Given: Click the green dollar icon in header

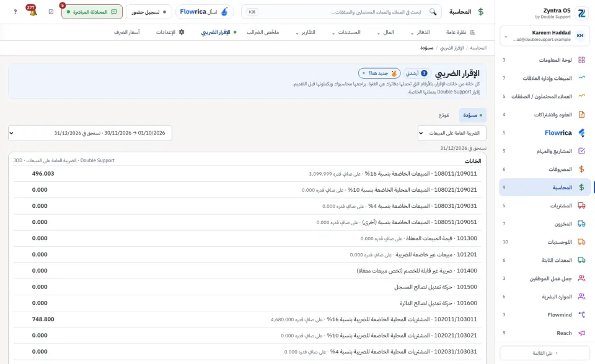Looking at the screenshot, I should click(x=481, y=12).
